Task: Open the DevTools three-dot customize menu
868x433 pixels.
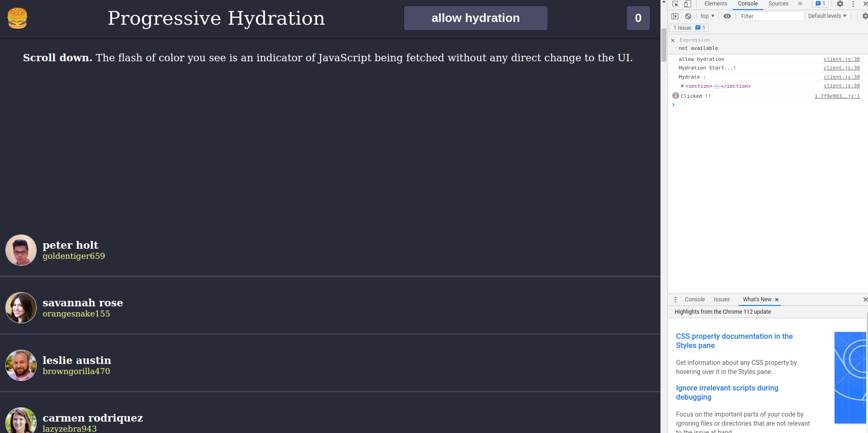Action: (853, 4)
